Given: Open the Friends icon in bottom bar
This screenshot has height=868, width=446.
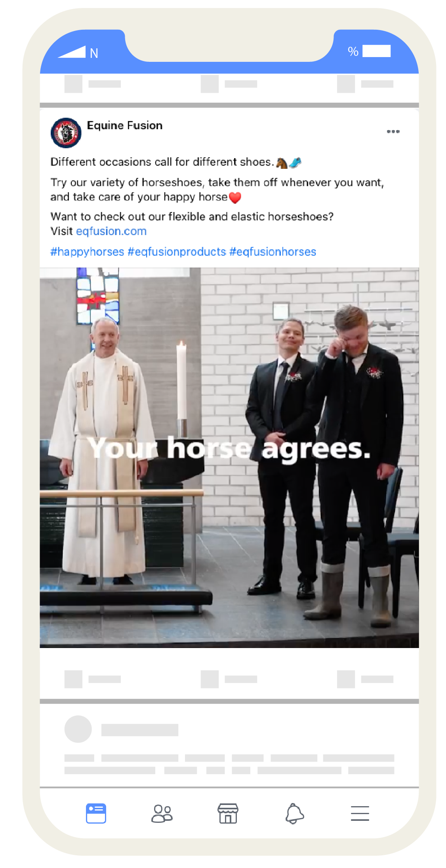Looking at the screenshot, I should point(162,813).
